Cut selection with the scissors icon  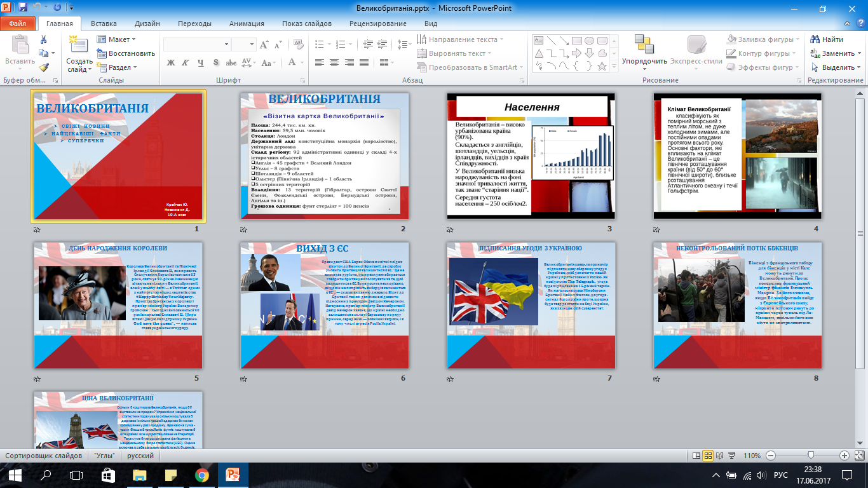click(x=43, y=39)
